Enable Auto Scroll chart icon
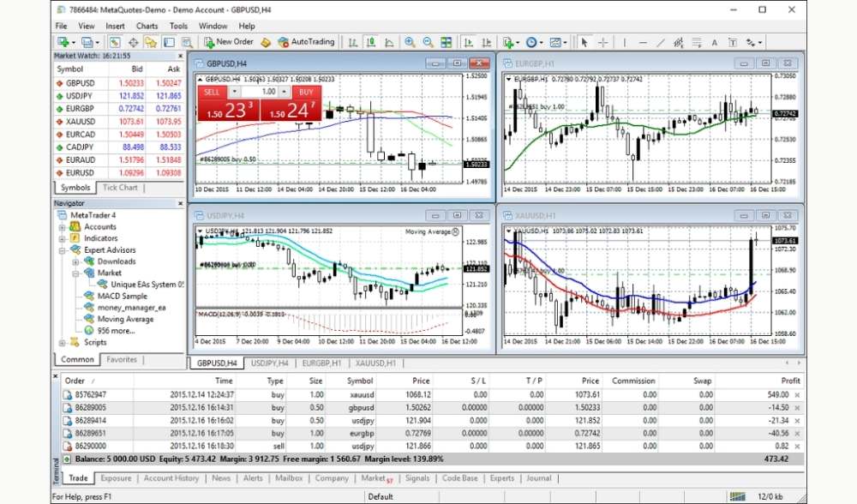Image resolution: width=857 pixels, height=504 pixels. tap(469, 42)
